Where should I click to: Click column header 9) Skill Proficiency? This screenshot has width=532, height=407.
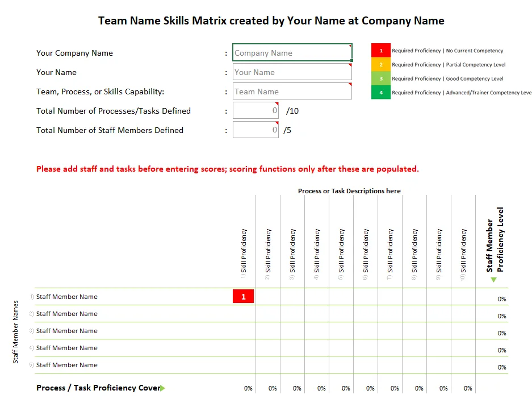(x=439, y=254)
